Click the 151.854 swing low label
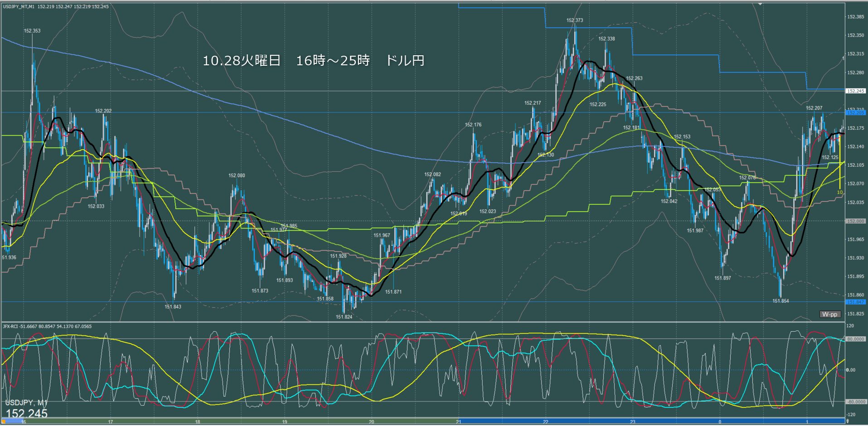This screenshot has height=426, width=868. click(x=781, y=301)
